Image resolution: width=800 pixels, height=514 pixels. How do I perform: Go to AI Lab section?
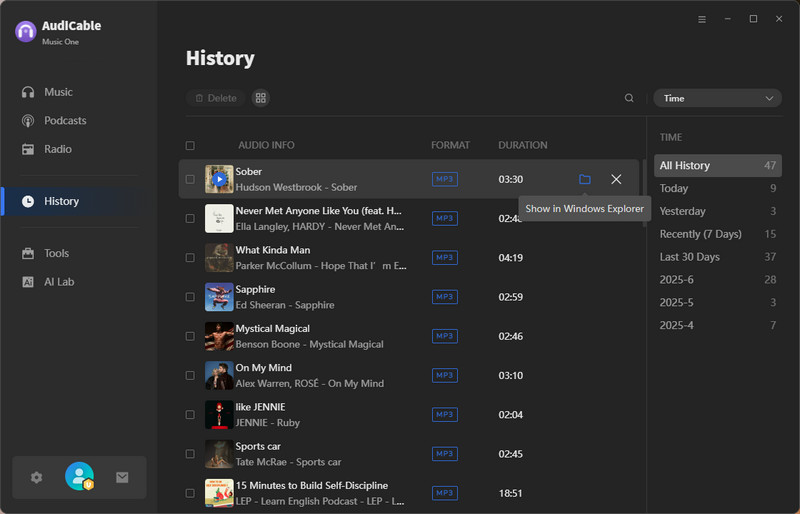click(x=59, y=282)
